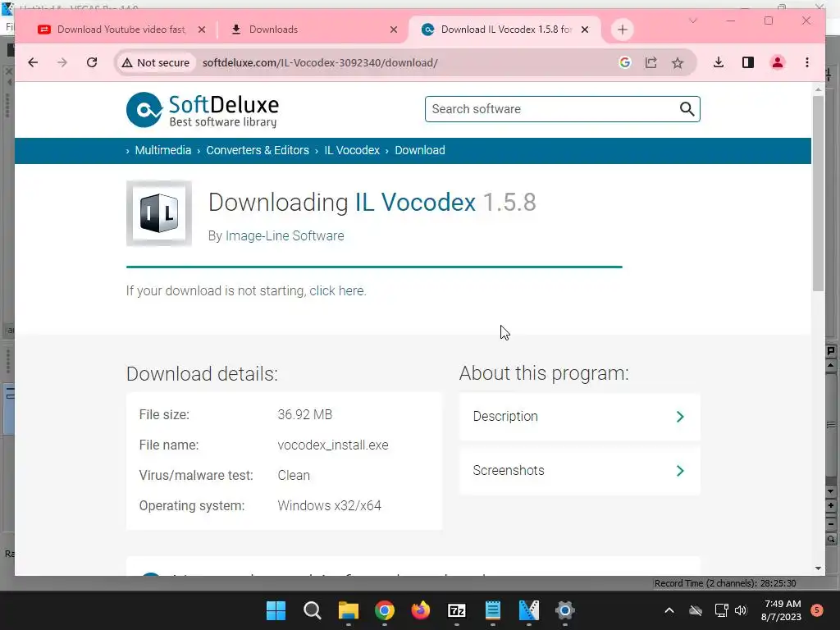840x630 pixels.
Task: Open a new browser tab
Action: 622,30
